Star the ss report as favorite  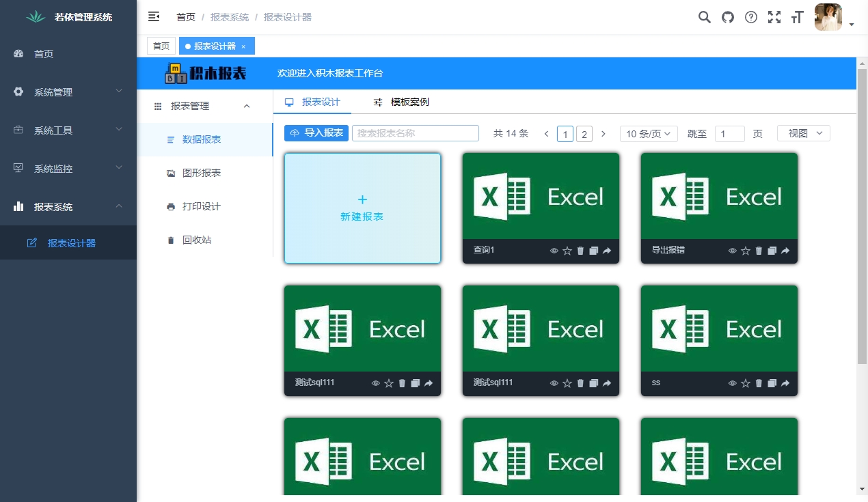(x=746, y=383)
